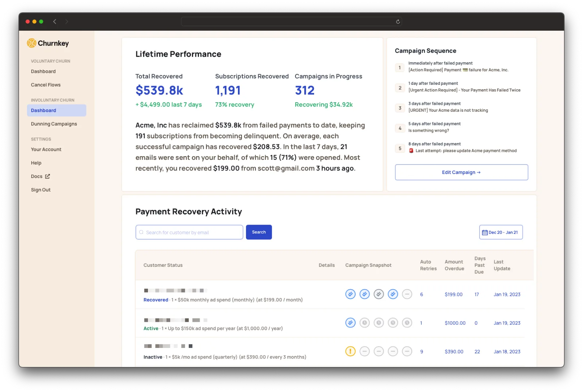
Task: Click the browser address bar
Action: (291, 21)
